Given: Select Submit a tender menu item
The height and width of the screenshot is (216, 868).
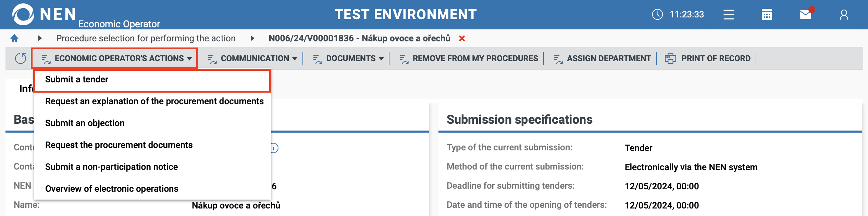Looking at the screenshot, I should (77, 80).
